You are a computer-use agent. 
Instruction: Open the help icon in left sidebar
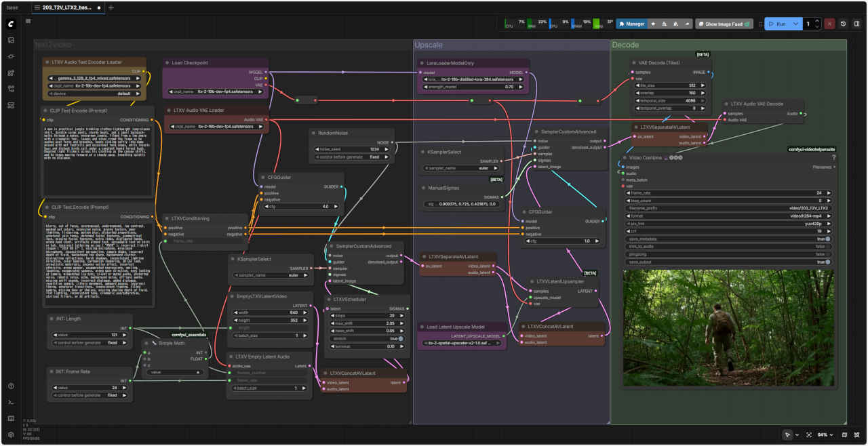[11, 386]
